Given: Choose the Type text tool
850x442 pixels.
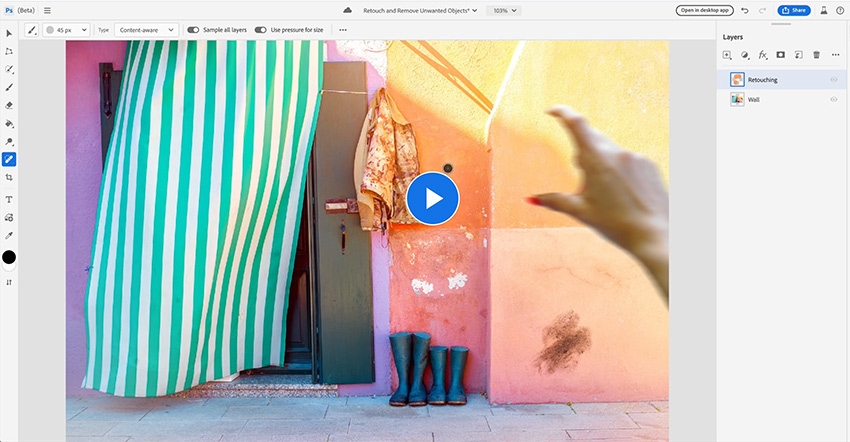Looking at the screenshot, I should coord(9,199).
